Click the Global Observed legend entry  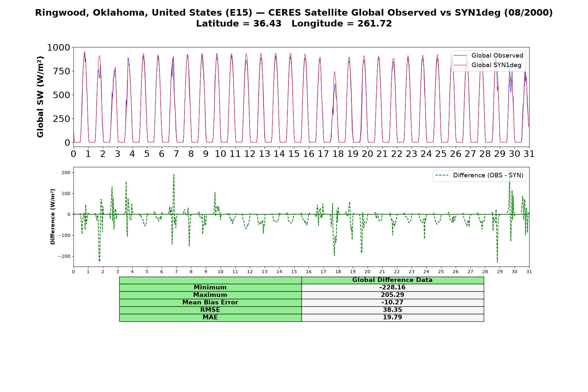tap(488, 56)
